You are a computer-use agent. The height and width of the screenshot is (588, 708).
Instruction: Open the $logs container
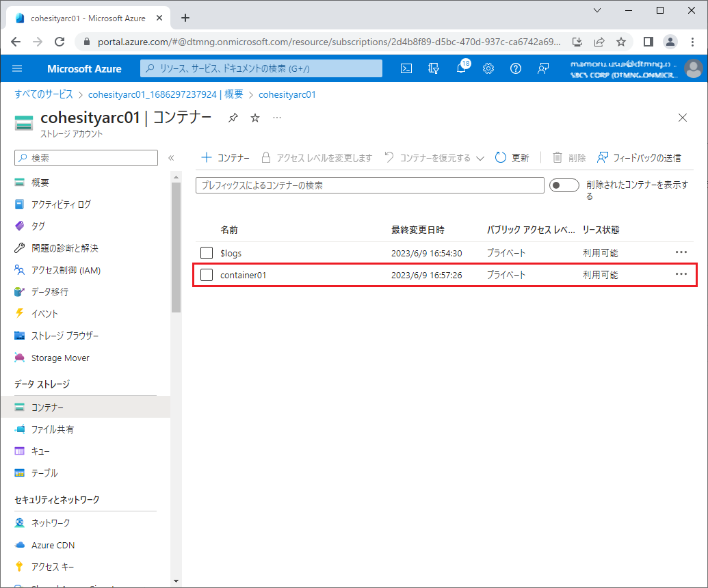click(x=231, y=253)
